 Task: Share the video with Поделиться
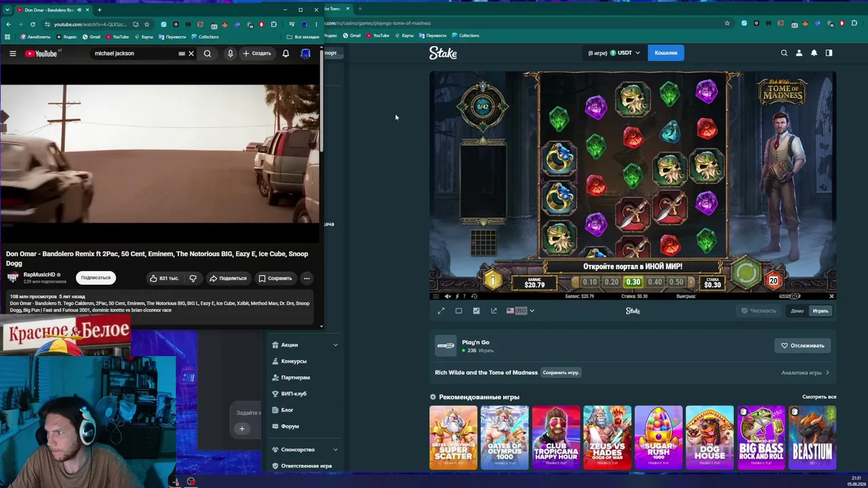click(x=228, y=278)
